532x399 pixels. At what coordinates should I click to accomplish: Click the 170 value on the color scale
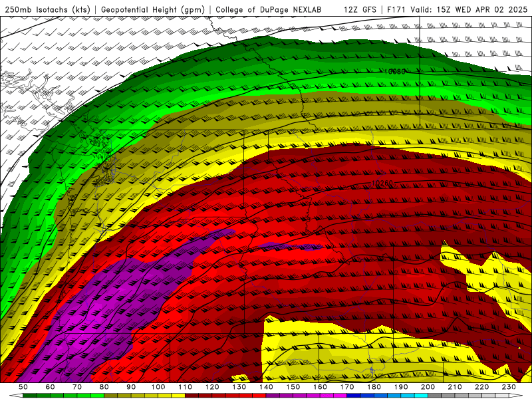347,387
